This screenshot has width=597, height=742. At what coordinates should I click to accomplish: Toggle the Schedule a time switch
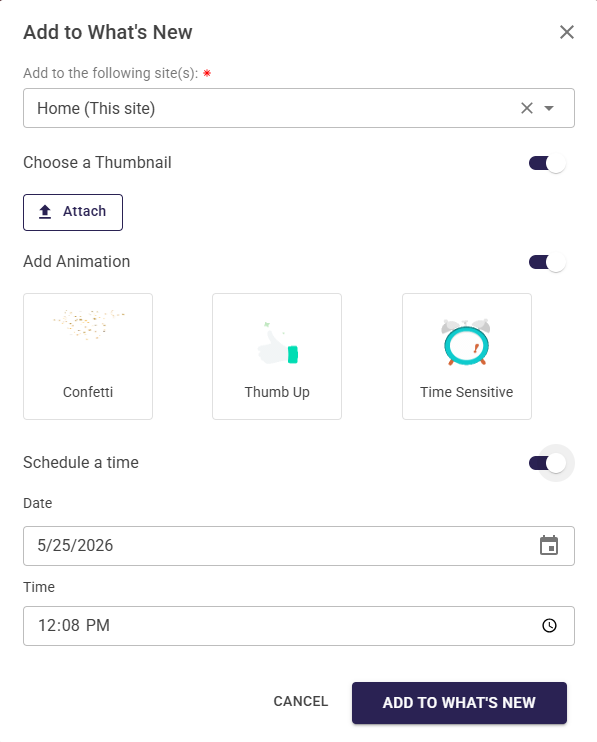(x=547, y=463)
